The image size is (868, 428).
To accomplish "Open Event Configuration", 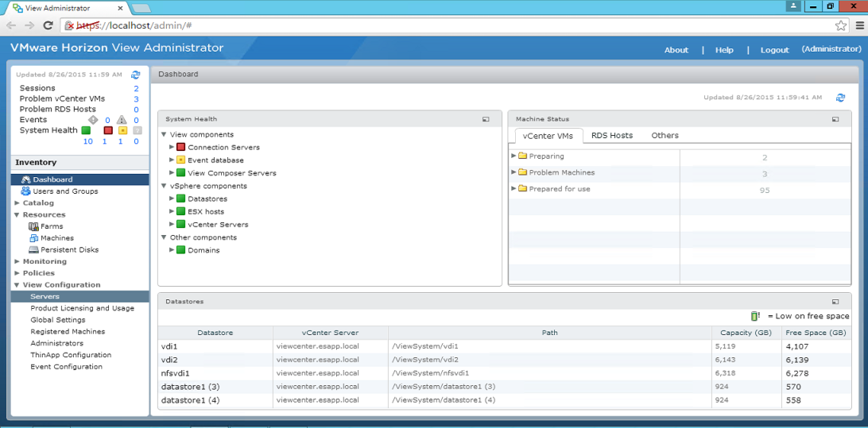I will (67, 367).
